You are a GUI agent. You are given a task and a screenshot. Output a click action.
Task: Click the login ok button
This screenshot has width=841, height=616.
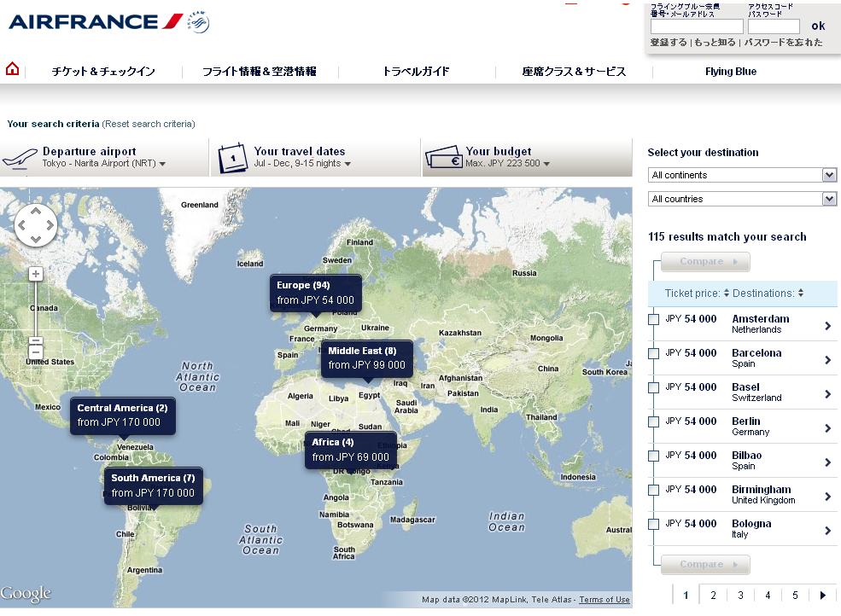point(818,26)
